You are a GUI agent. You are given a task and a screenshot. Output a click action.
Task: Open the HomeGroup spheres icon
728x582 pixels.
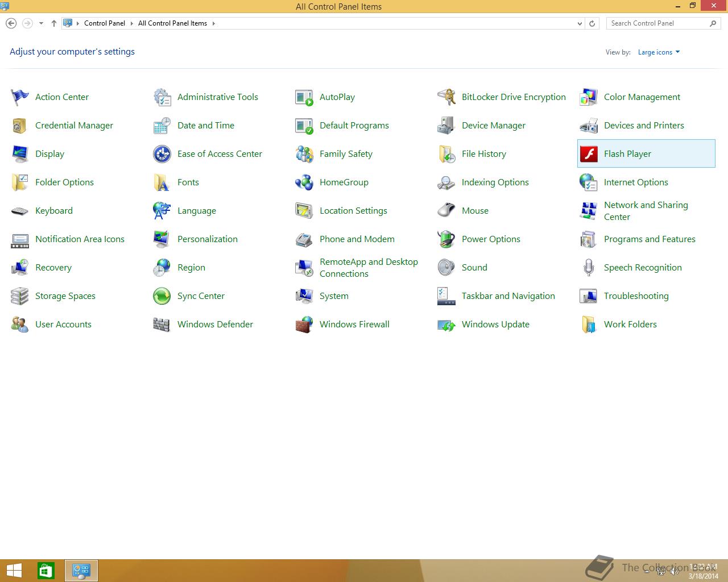pyautogui.click(x=304, y=182)
